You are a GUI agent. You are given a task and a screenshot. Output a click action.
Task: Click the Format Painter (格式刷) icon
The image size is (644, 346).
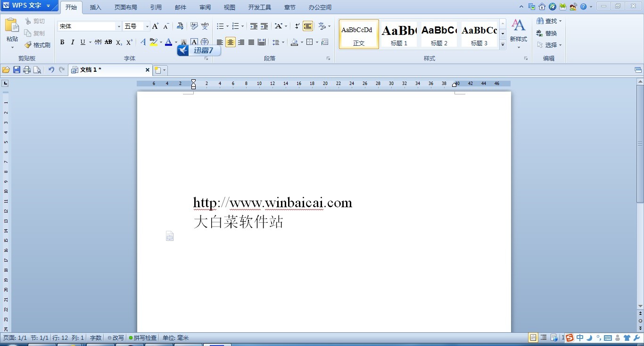click(x=37, y=45)
